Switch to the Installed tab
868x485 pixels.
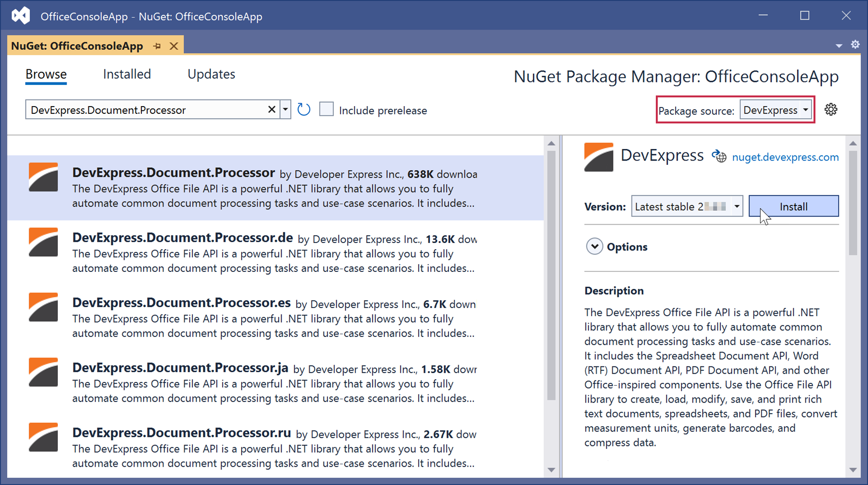tap(127, 74)
